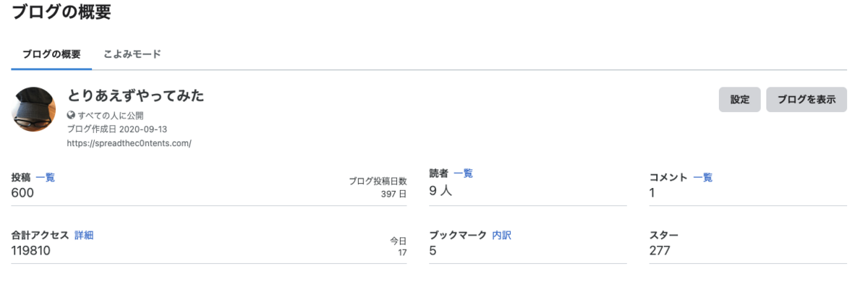Open the 一覧 link next to コメント
Viewport: 868px width, 282px height.
[x=702, y=177]
